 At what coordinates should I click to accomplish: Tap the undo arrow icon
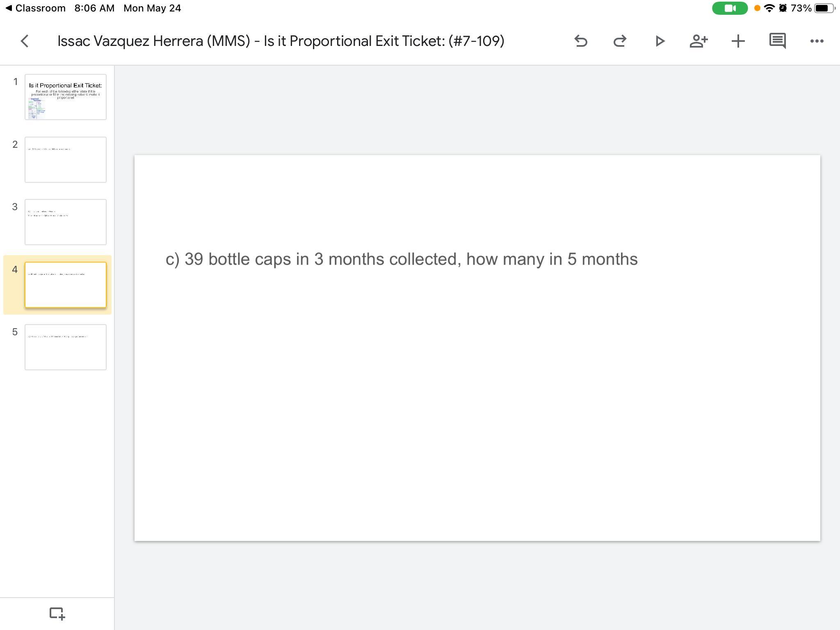pos(581,41)
